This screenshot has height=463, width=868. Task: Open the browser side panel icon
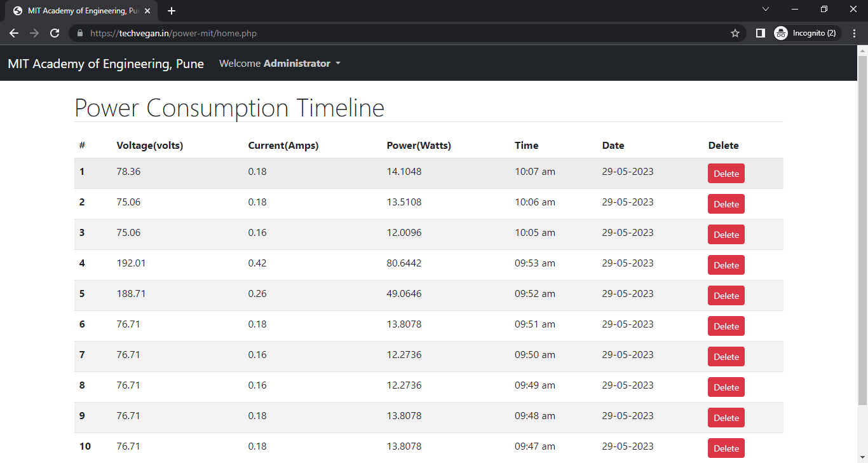click(x=760, y=33)
